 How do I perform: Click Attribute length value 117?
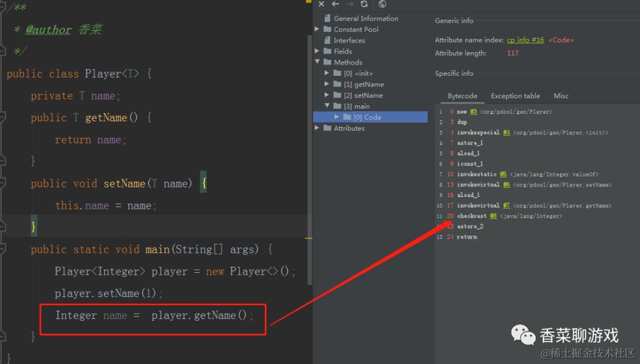click(513, 53)
